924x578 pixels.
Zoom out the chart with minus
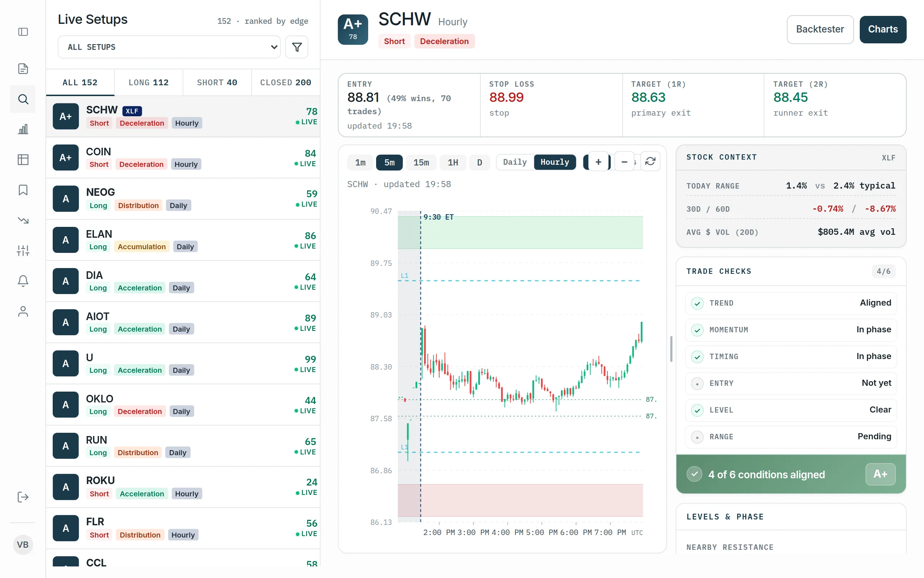click(x=624, y=162)
